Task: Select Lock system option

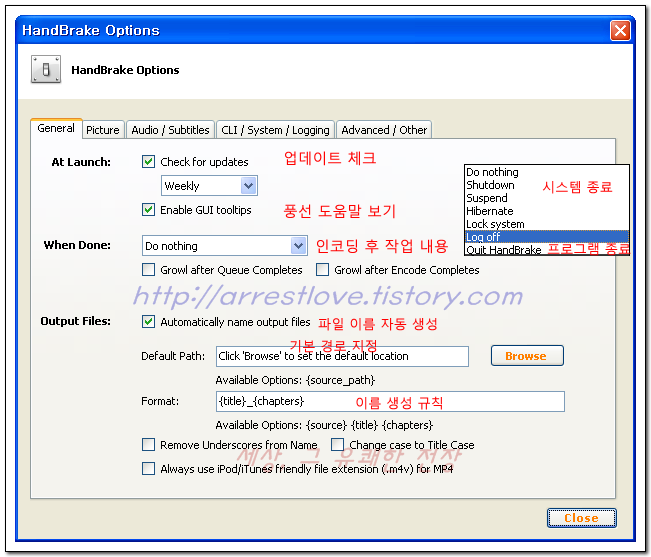Action: (547, 224)
